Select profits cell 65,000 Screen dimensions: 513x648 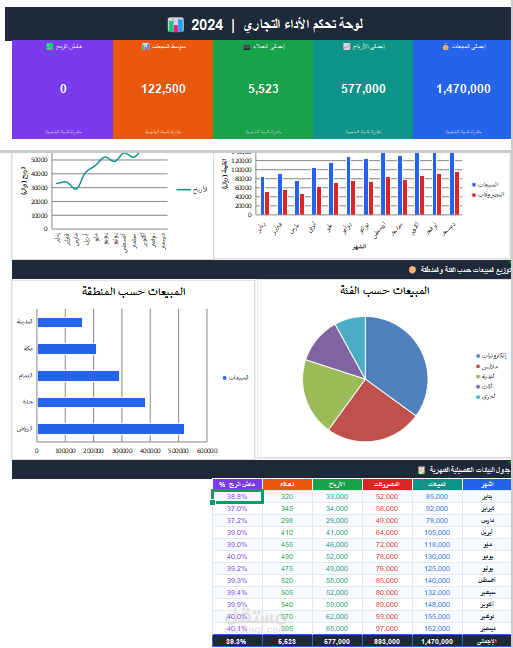point(337,629)
